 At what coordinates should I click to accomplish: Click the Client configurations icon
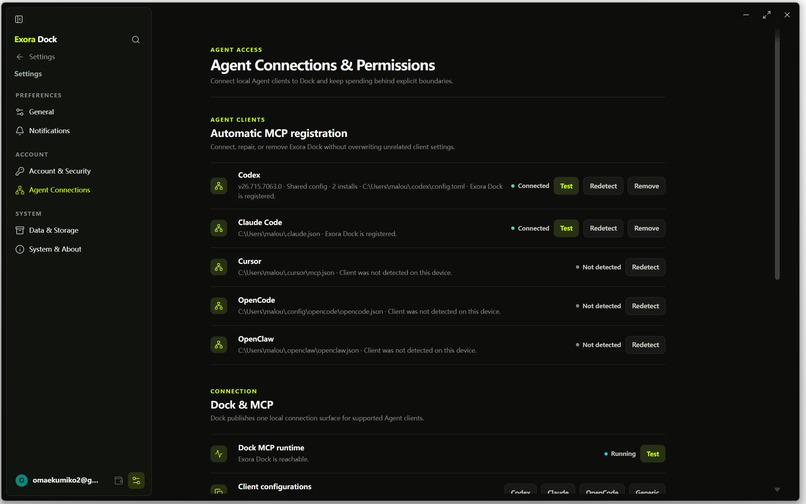point(218,491)
